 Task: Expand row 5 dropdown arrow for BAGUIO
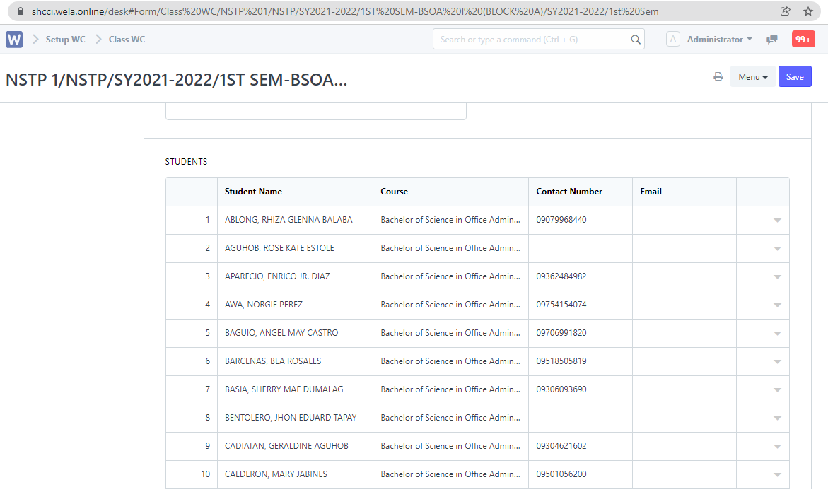777,334
